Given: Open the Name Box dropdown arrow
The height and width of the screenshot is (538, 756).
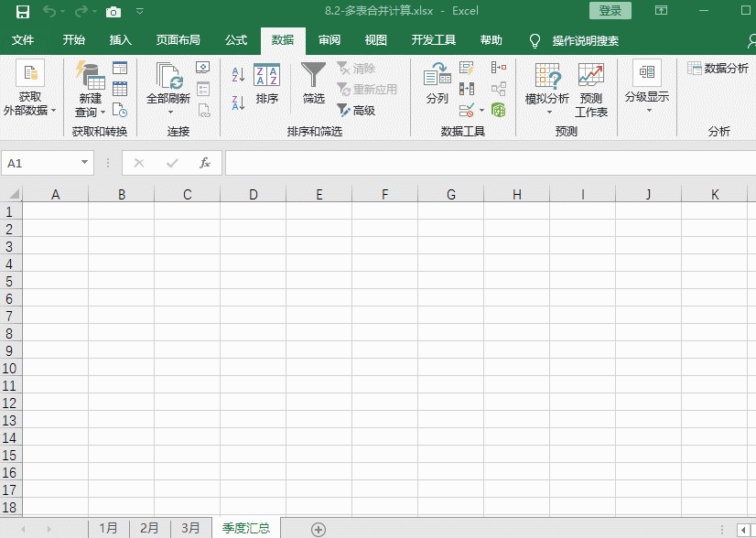Looking at the screenshot, I should point(86,162).
